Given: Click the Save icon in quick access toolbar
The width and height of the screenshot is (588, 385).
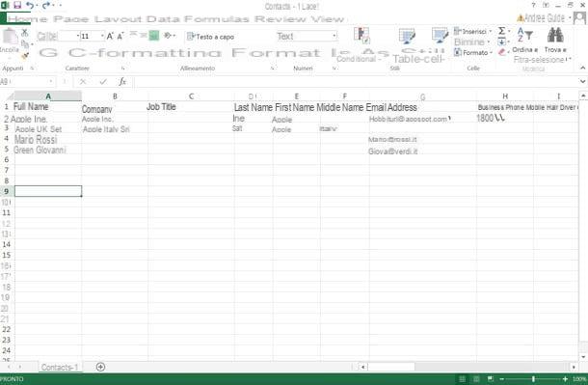Looking at the screenshot, I should (17, 5).
